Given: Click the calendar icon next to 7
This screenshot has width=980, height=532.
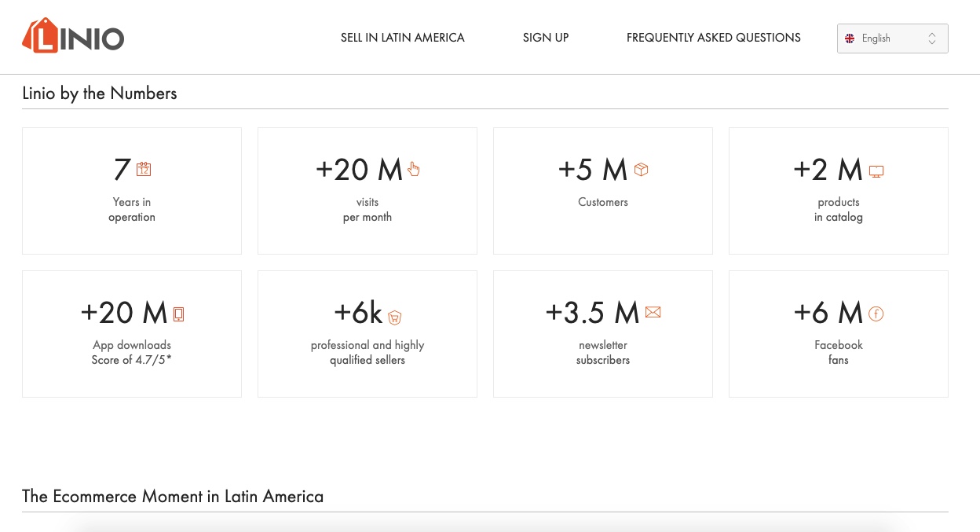Looking at the screenshot, I should [x=143, y=169].
